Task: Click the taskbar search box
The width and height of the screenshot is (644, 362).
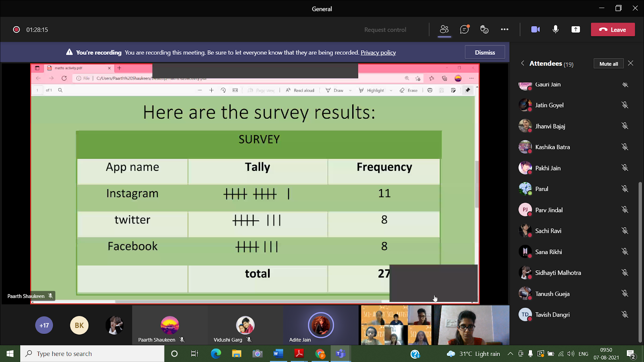Action: tap(92, 354)
